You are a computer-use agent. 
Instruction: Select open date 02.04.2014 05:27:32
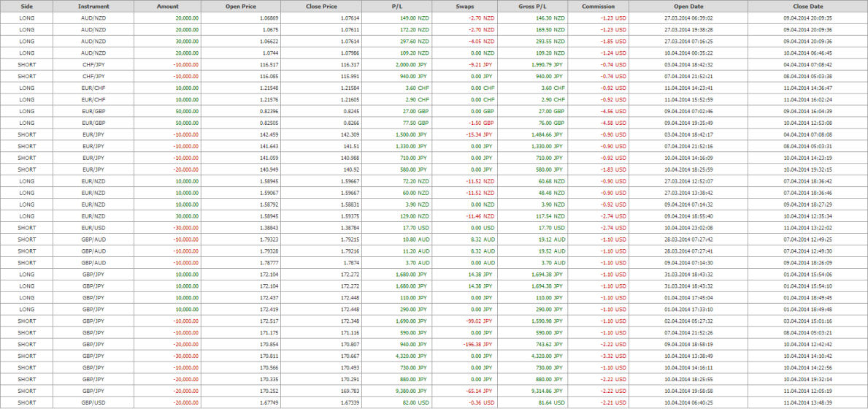pyautogui.click(x=688, y=321)
